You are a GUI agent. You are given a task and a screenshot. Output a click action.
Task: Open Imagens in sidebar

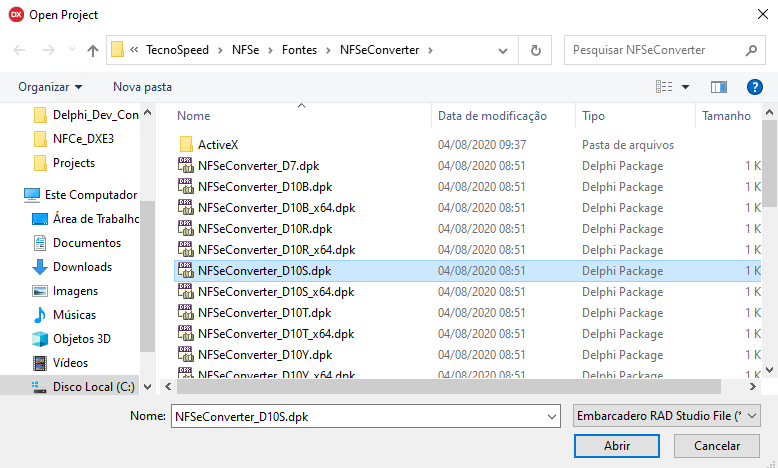point(65,291)
